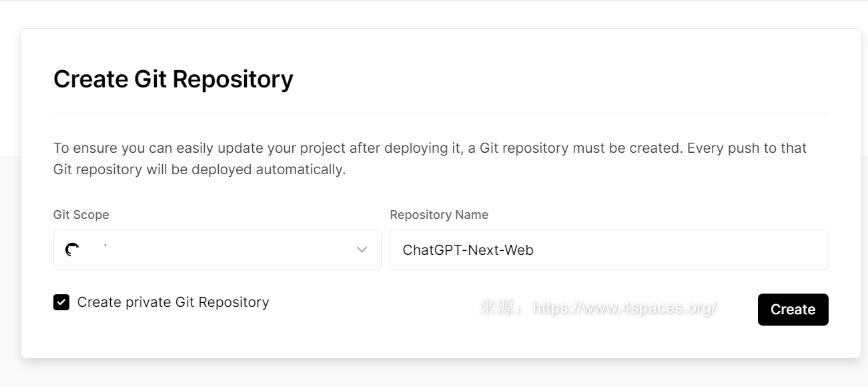This screenshot has width=868, height=387.
Task: Click empty right end of Repository Name field
Action: tap(767, 250)
